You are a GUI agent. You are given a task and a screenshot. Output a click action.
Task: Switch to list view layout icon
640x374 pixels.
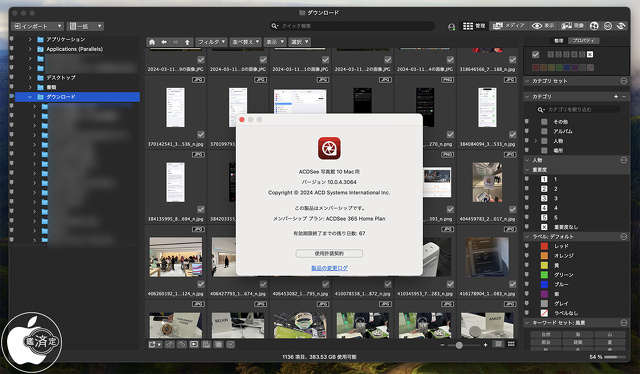(x=498, y=344)
